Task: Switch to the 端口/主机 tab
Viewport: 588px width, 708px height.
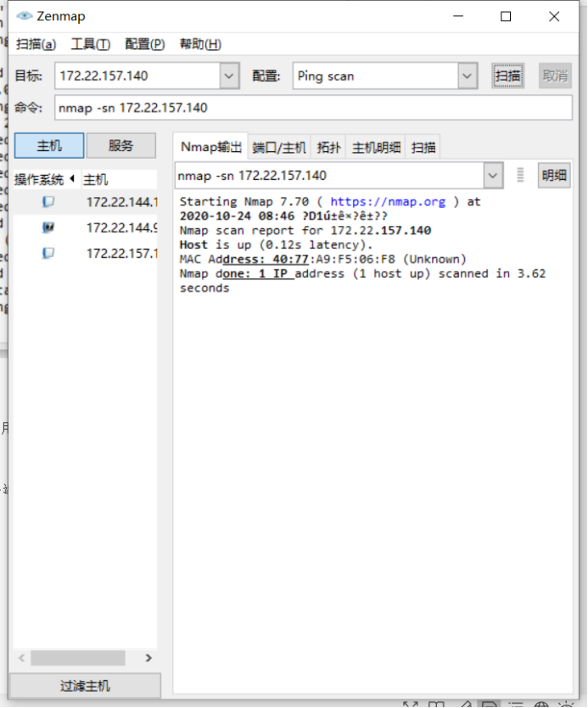Action: tap(279, 147)
